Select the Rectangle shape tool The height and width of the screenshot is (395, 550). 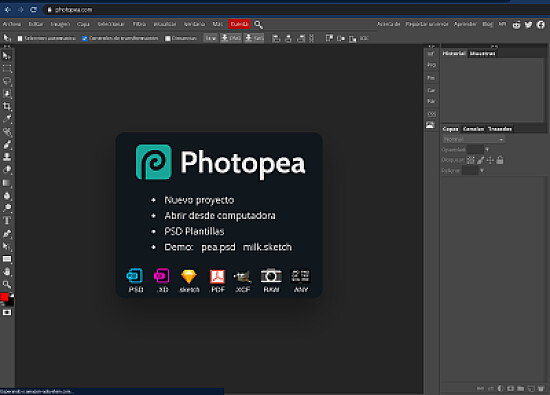pyautogui.click(x=7, y=259)
